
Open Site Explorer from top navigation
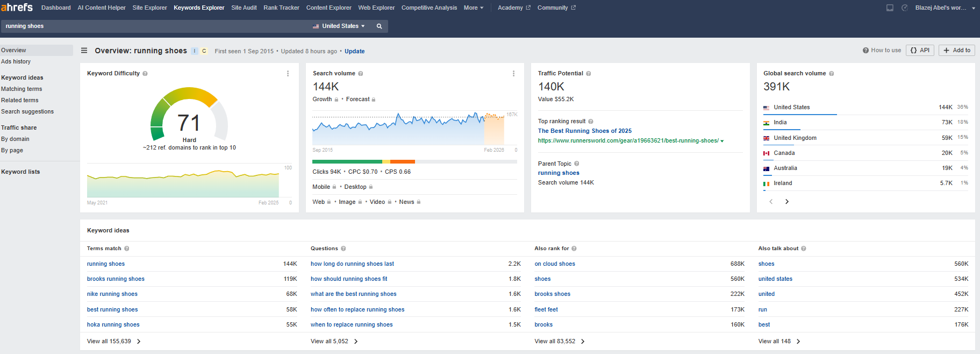[x=149, y=8]
